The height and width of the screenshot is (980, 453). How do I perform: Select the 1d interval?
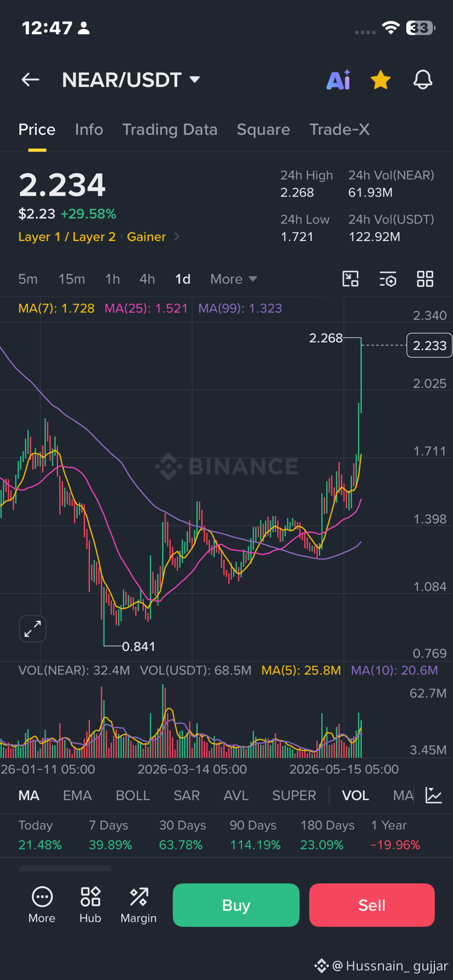(183, 279)
